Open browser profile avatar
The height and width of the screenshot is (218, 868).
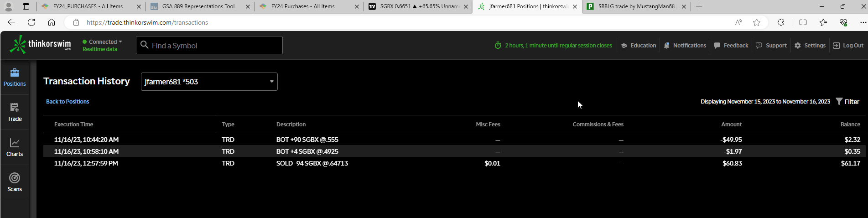[x=9, y=6]
